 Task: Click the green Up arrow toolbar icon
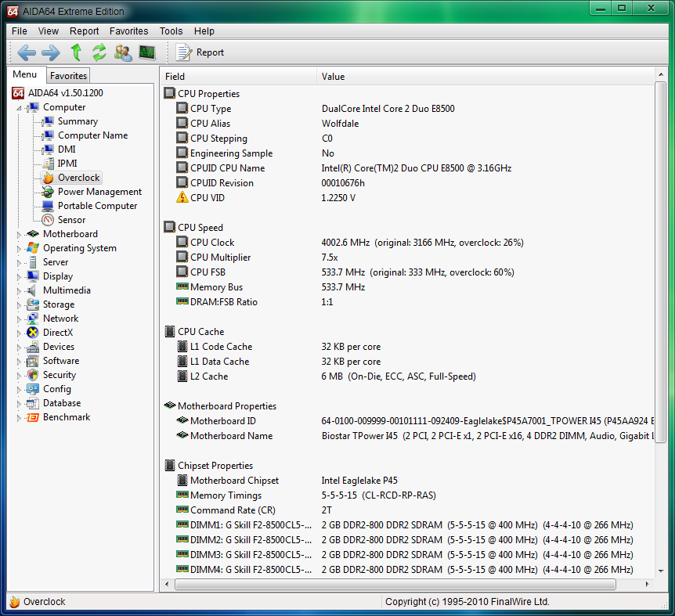click(76, 52)
